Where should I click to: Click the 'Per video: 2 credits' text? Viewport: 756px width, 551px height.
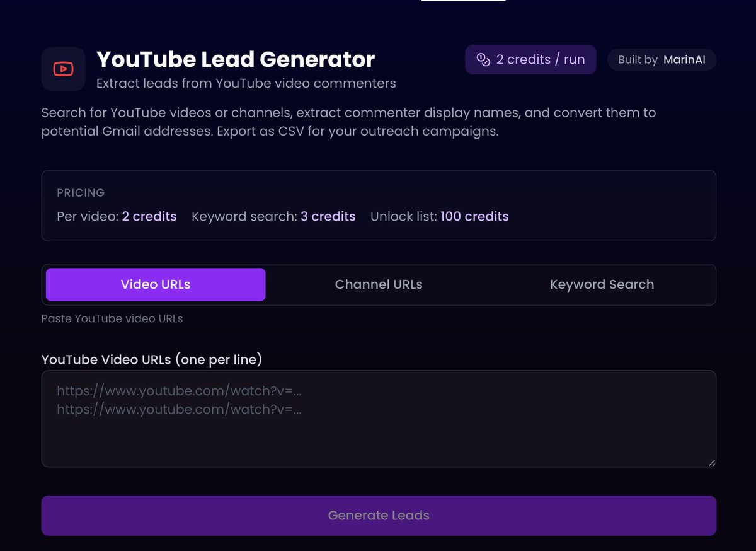tap(117, 216)
